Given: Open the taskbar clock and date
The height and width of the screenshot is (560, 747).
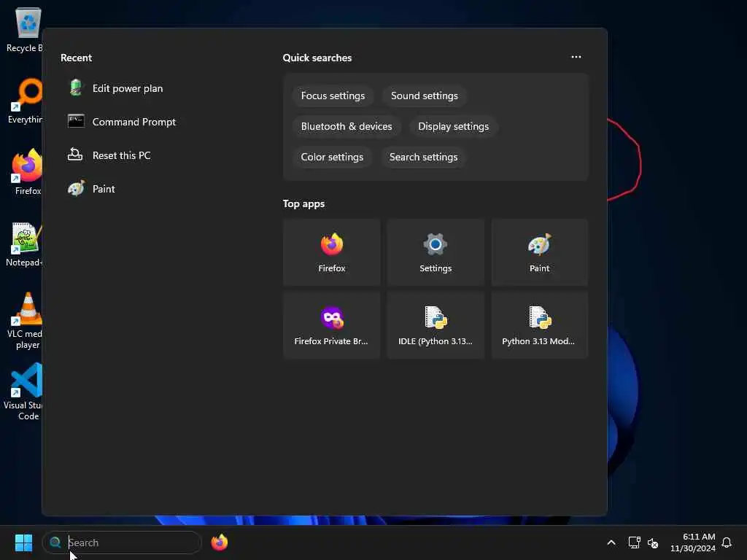Looking at the screenshot, I should [693, 542].
